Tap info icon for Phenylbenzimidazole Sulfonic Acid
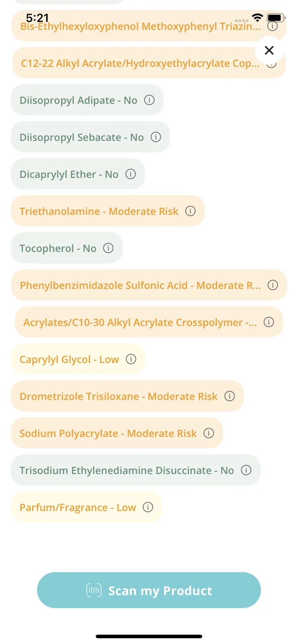This screenshot has height=644, width=298. (273, 285)
